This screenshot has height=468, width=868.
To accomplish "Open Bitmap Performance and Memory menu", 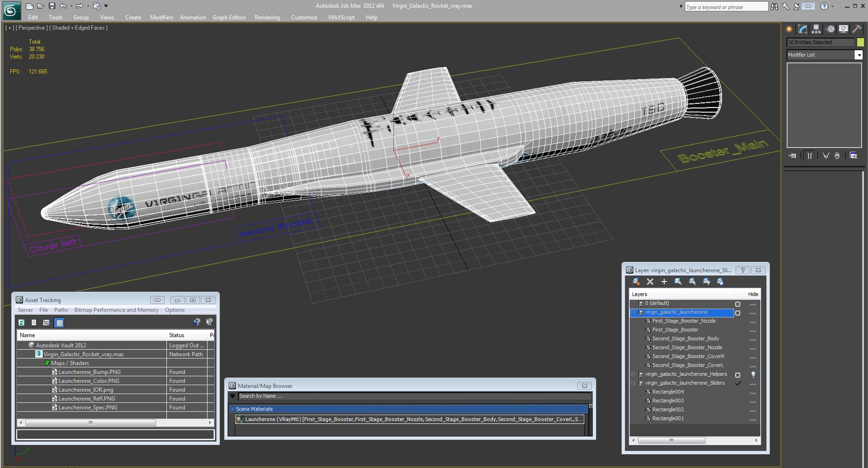I will 116,310.
